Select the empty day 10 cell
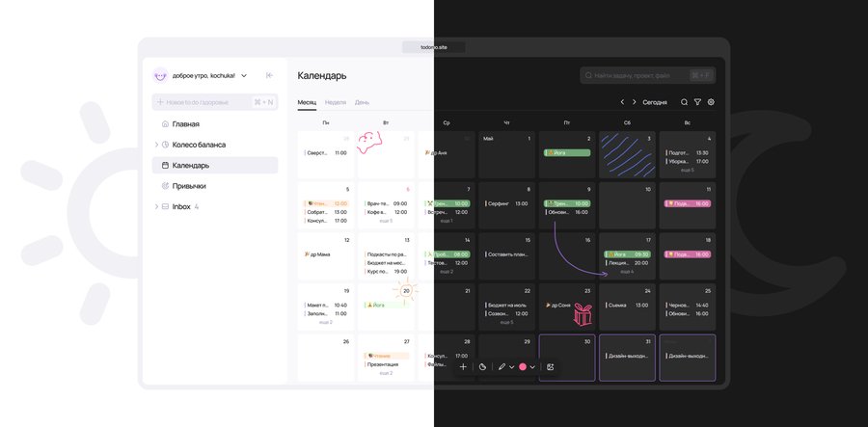 pos(627,205)
